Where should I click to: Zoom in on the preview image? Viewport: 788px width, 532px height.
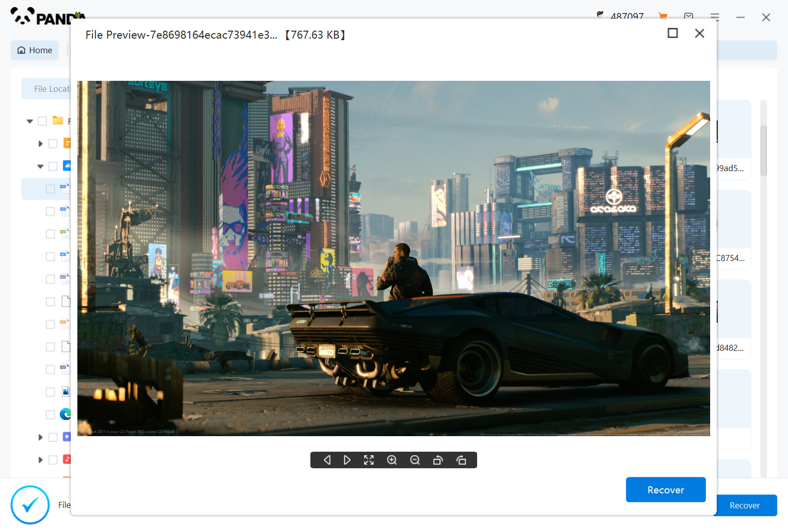coord(392,460)
